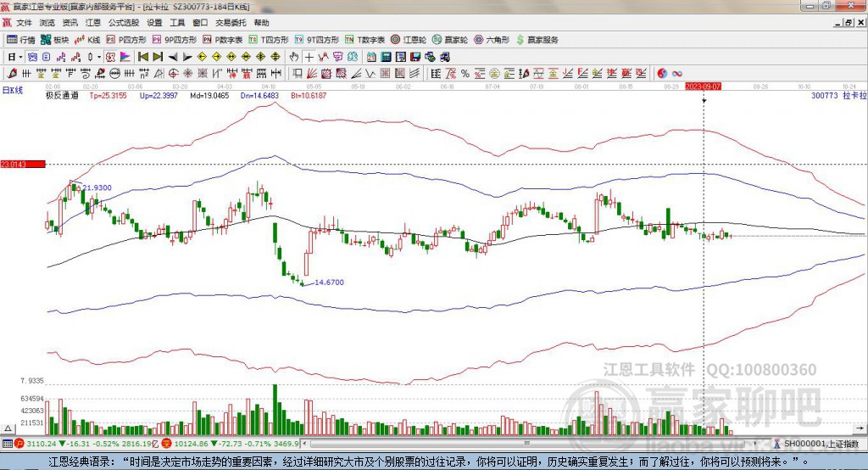Click the colored flag icon
Image resolution: width=868 pixels, height=470 pixels.
pos(125,57)
